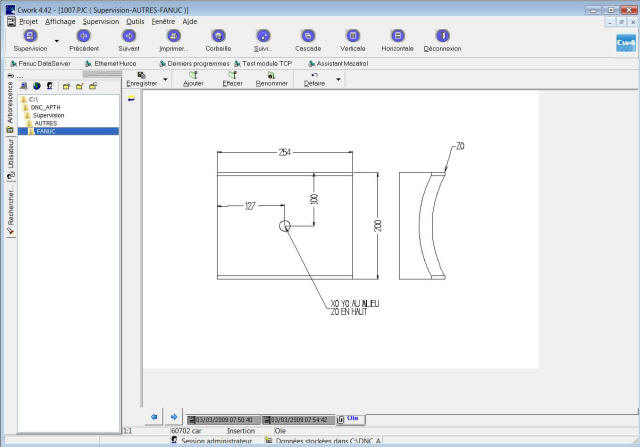Click the Fanuc DataServer shortcut
640x447 pixels.
[40, 62]
